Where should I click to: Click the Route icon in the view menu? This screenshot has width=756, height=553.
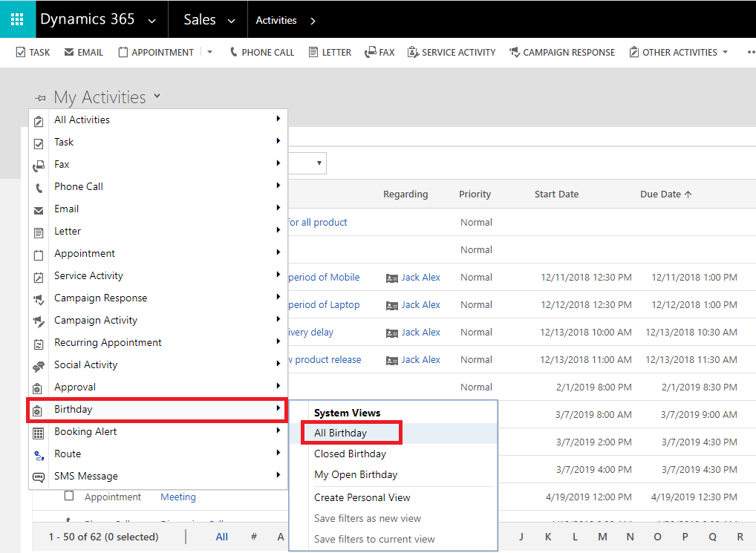tap(39, 456)
